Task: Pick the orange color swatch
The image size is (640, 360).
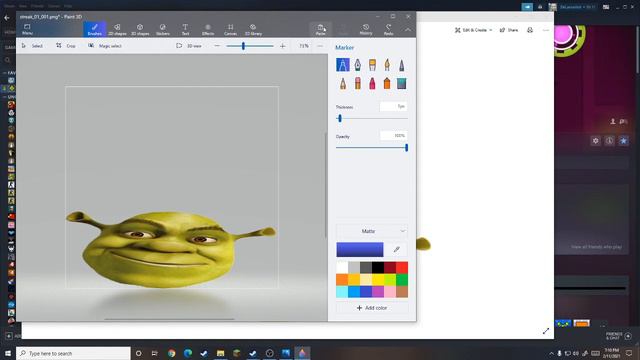Action: (x=342, y=280)
